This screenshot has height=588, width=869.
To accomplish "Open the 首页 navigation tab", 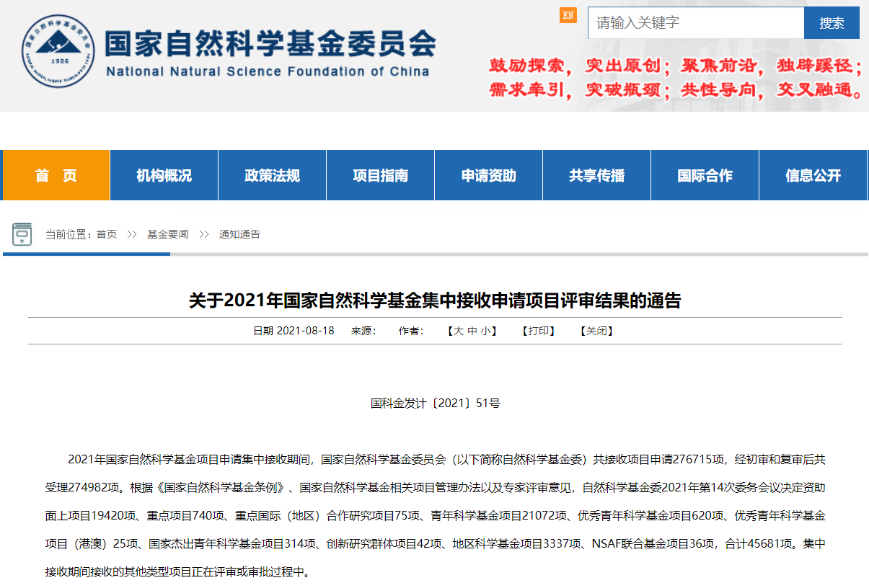I will click(56, 176).
